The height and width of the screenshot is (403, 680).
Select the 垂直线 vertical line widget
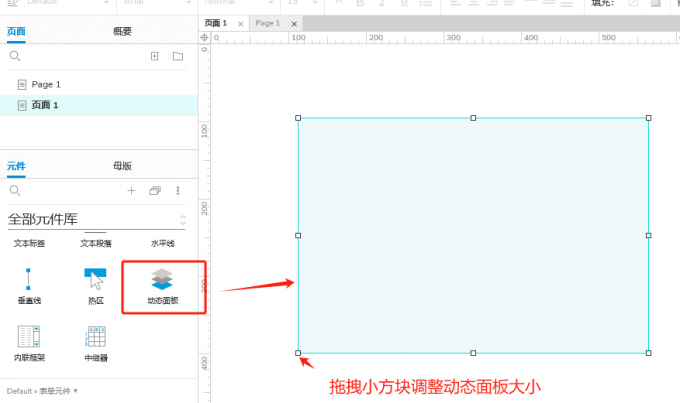29,285
